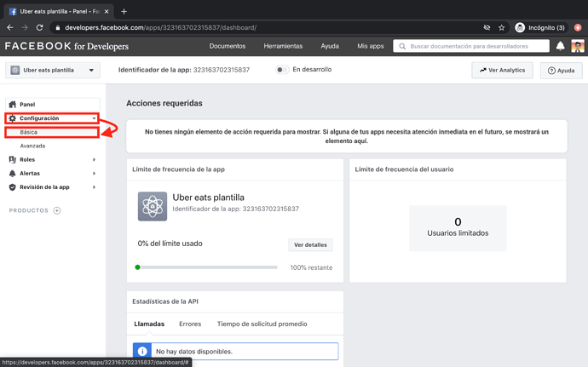
Task: Click the blocked-tracking eye icon in address bar
Action: [487, 27]
